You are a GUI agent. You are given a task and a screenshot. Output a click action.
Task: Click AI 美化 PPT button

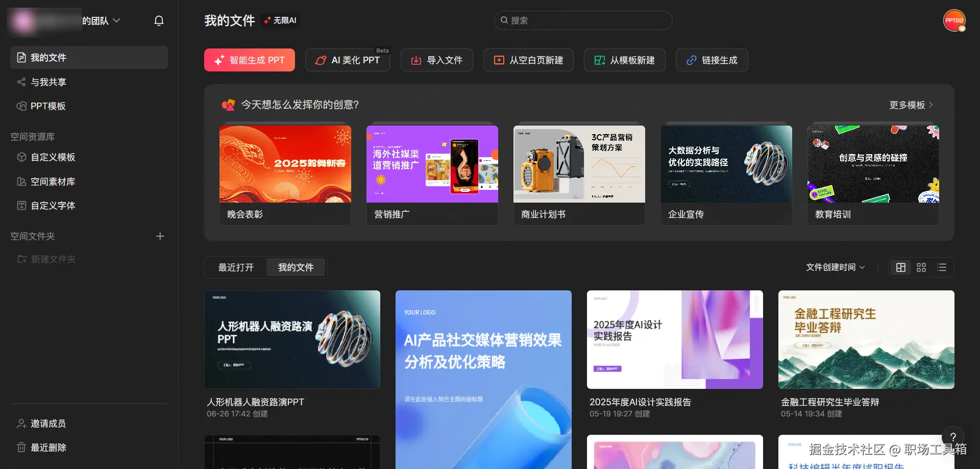pos(348,60)
